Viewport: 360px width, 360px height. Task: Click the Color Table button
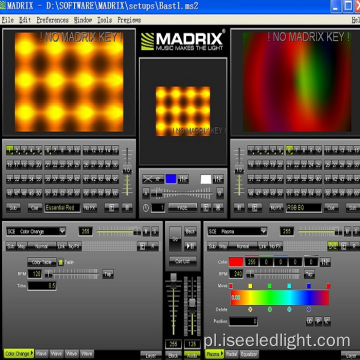(42, 262)
